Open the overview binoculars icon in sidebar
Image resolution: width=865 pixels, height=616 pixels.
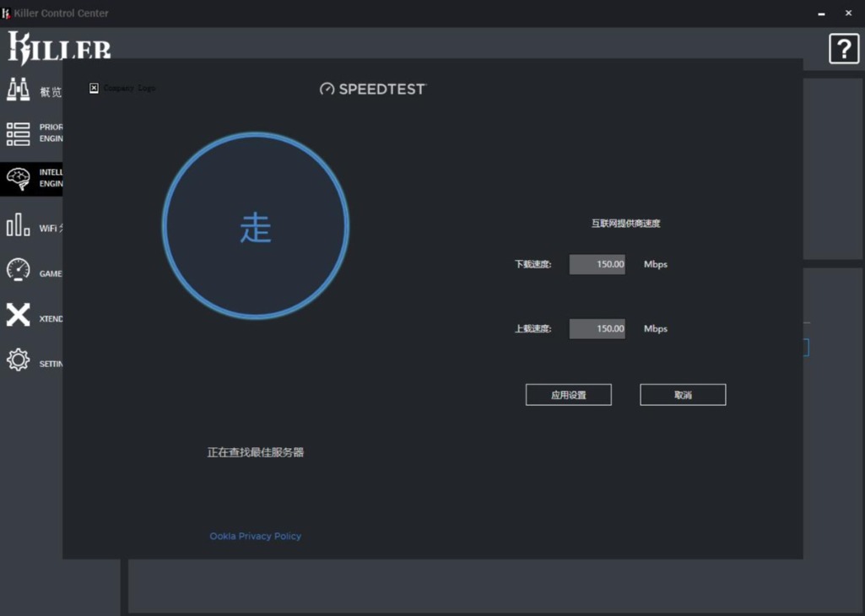coord(19,89)
